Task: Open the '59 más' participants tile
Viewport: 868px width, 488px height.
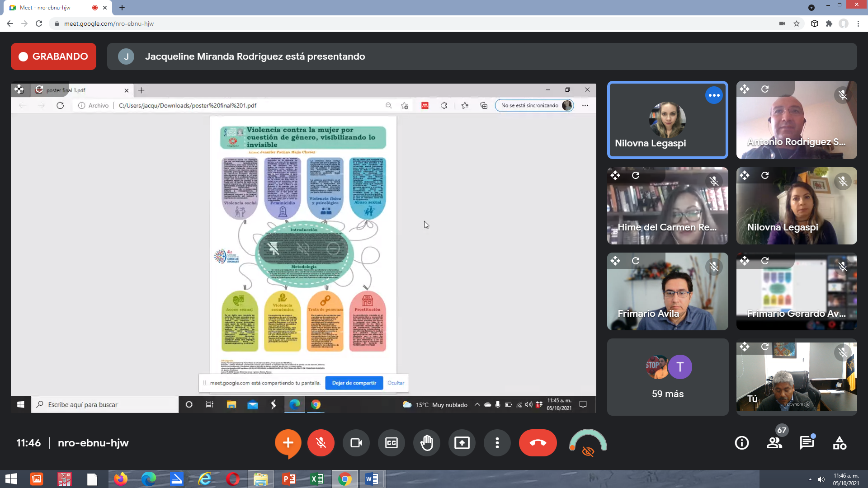Action: [668, 377]
